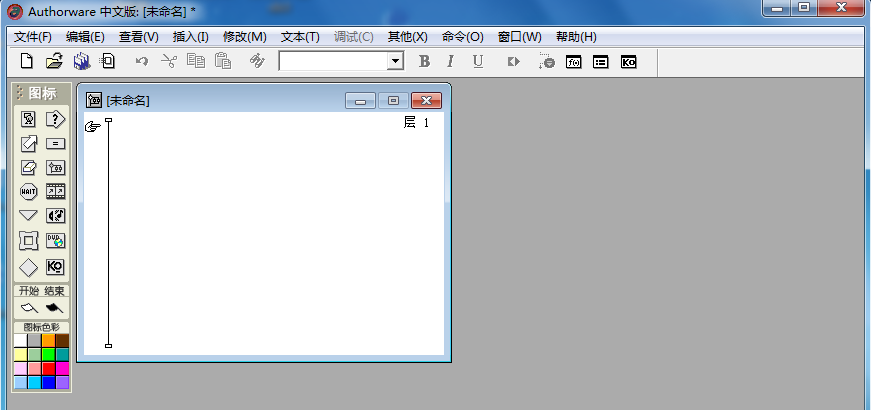The image size is (871, 410).
Task: Open the Control Panel toolbar icon
Action: pyautogui.click(x=547, y=61)
